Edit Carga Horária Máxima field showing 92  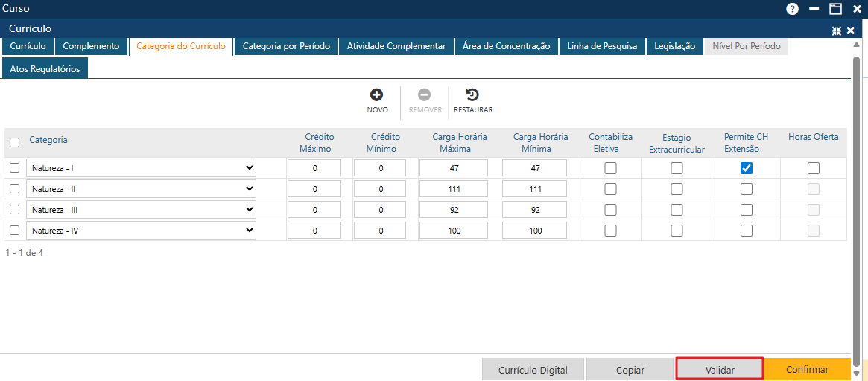tap(454, 210)
